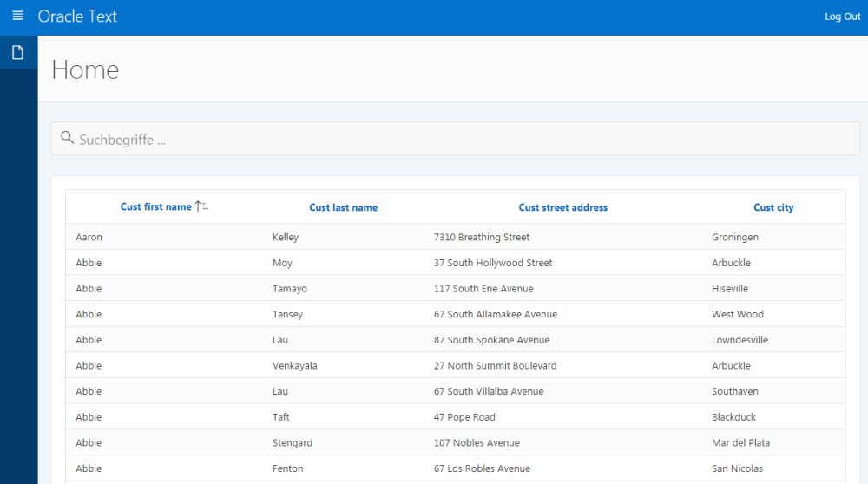Select address 7310 Breathing Street
The width and height of the screenshot is (868, 484).
482,237
